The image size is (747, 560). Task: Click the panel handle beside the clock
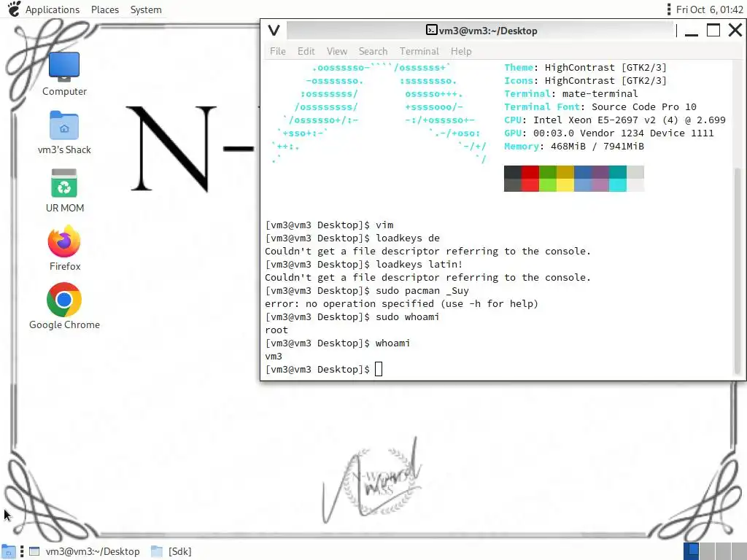coord(669,9)
